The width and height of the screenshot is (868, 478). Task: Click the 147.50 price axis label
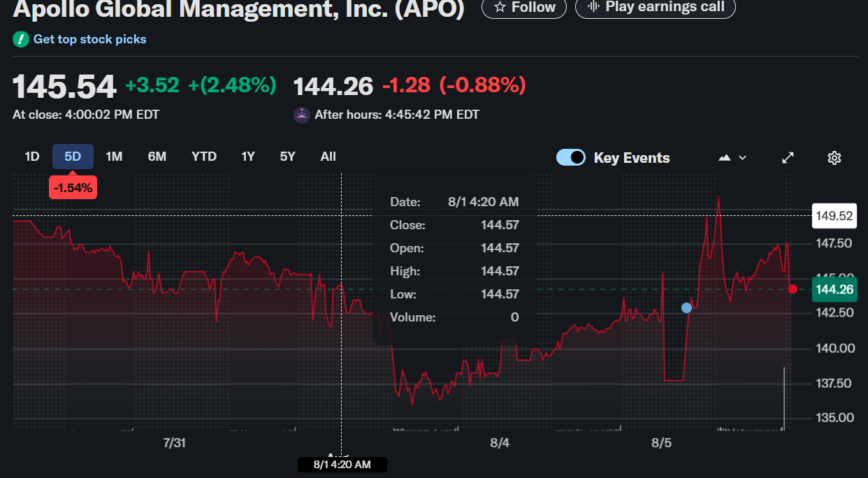834,243
